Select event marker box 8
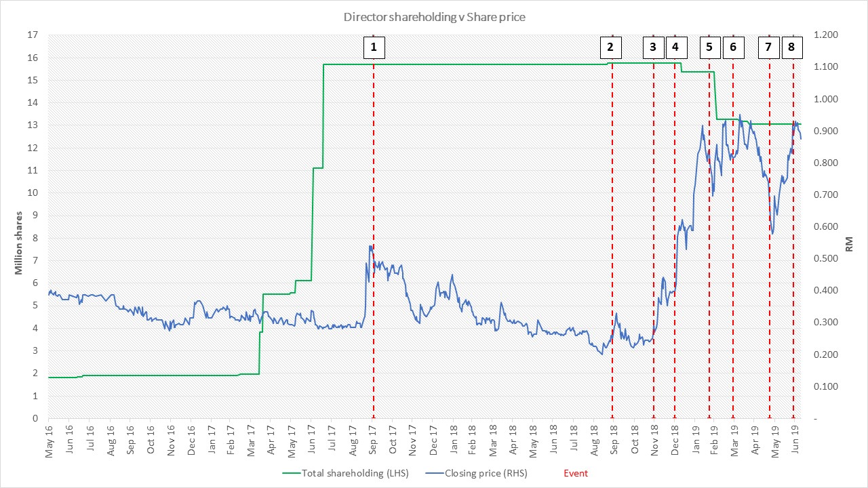This screenshot has height=488, width=868. (x=791, y=47)
